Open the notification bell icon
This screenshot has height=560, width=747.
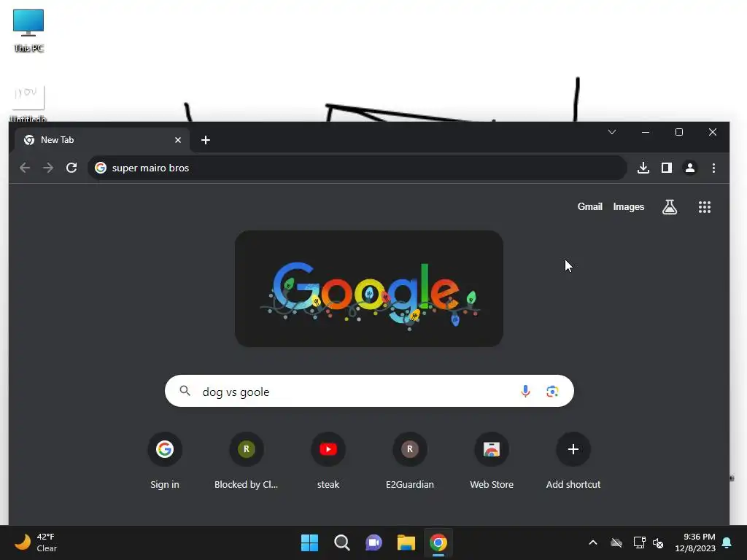[727, 542]
